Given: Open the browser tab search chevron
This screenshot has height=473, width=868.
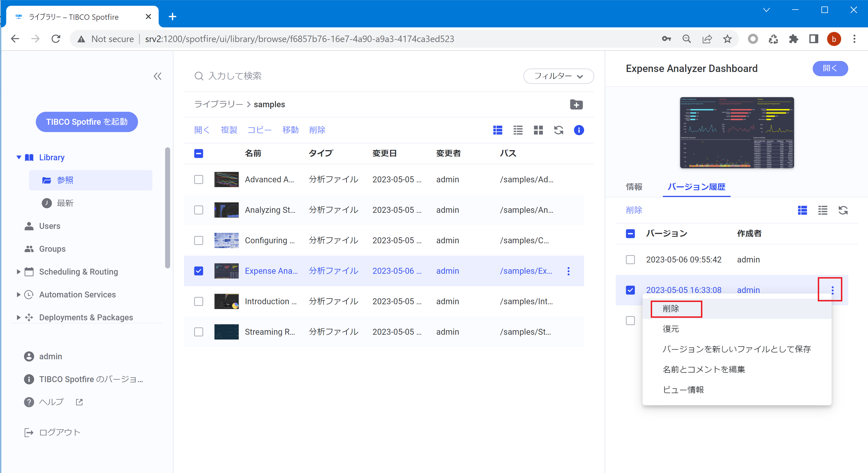Looking at the screenshot, I should pyautogui.click(x=766, y=10).
